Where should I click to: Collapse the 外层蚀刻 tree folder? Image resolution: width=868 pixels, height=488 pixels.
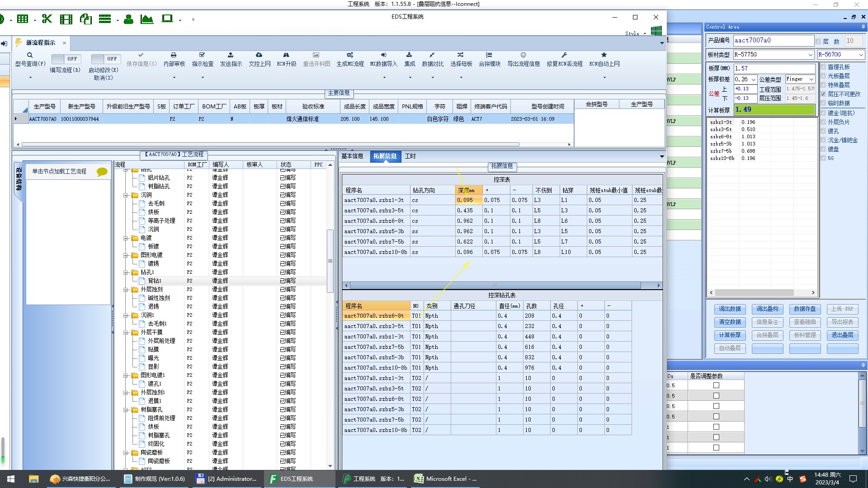click(126, 290)
